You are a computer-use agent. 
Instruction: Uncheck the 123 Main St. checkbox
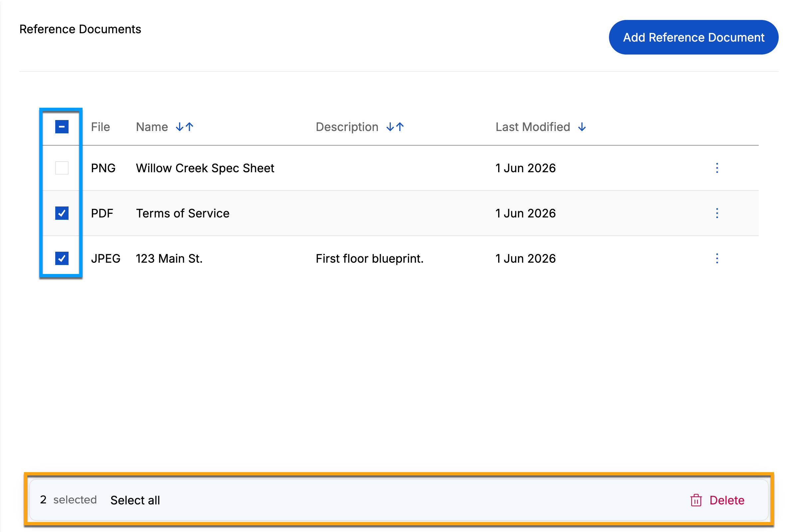pos(62,258)
